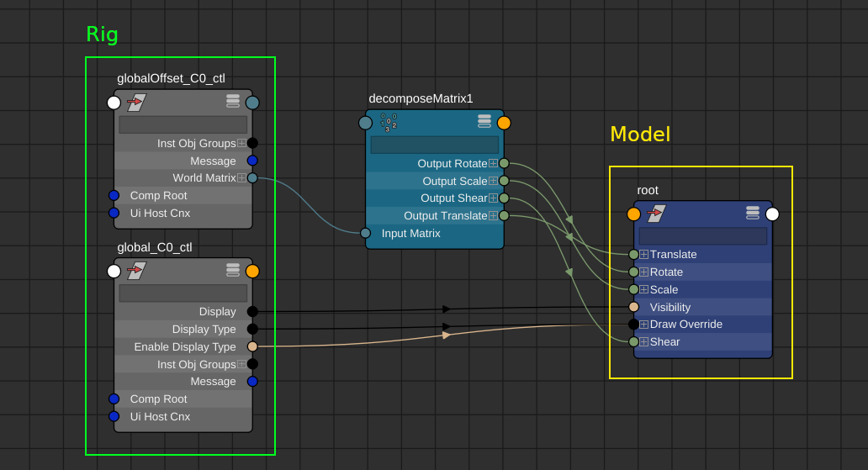Image resolution: width=868 pixels, height=470 pixels.
Task: Click the Visibility input port on root
Action: click(x=633, y=307)
